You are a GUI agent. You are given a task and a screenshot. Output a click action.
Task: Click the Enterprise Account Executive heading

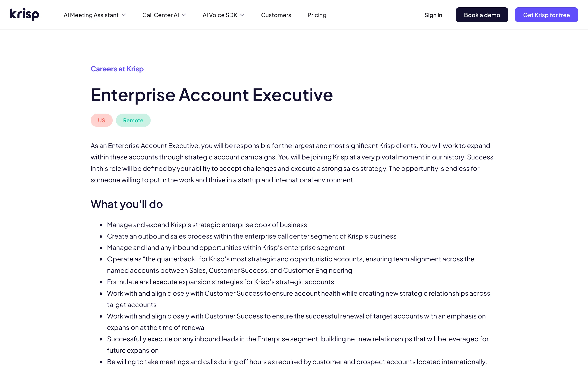coord(212,95)
